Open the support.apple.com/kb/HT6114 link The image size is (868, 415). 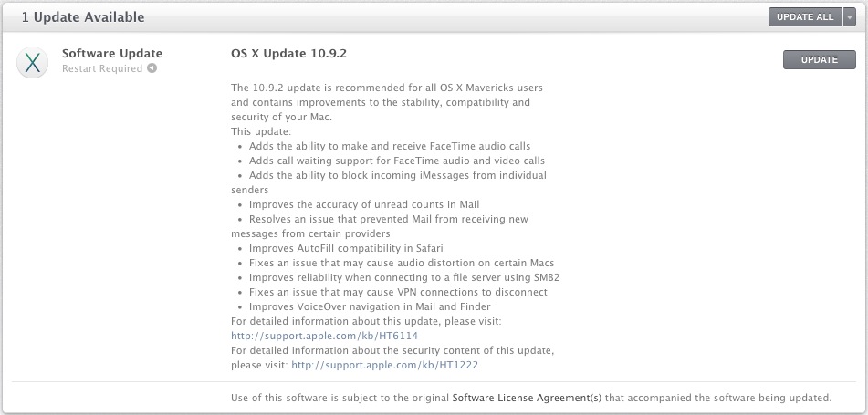pyautogui.click(x=324, y=336)
